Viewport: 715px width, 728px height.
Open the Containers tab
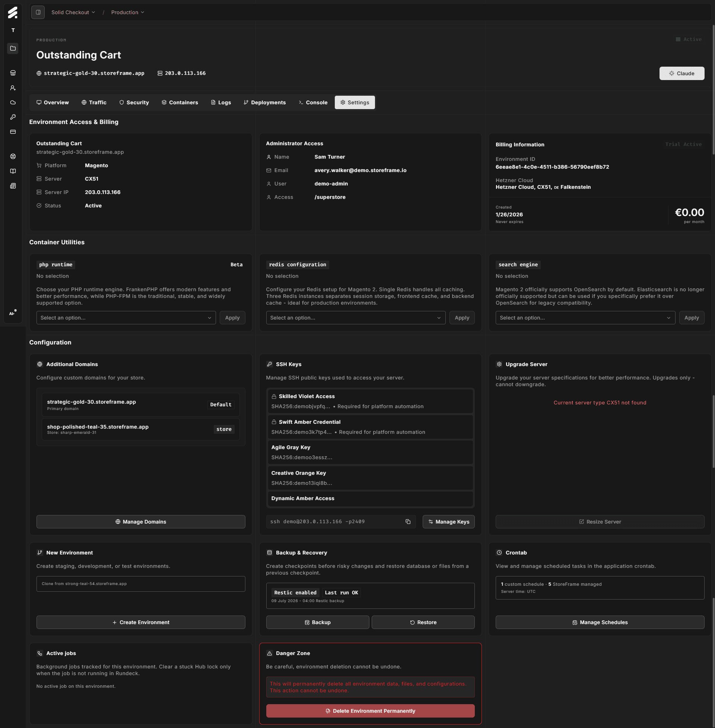180,102
